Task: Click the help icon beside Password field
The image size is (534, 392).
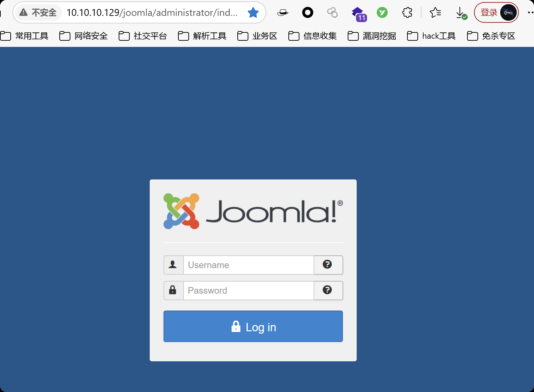Action: 328,290
